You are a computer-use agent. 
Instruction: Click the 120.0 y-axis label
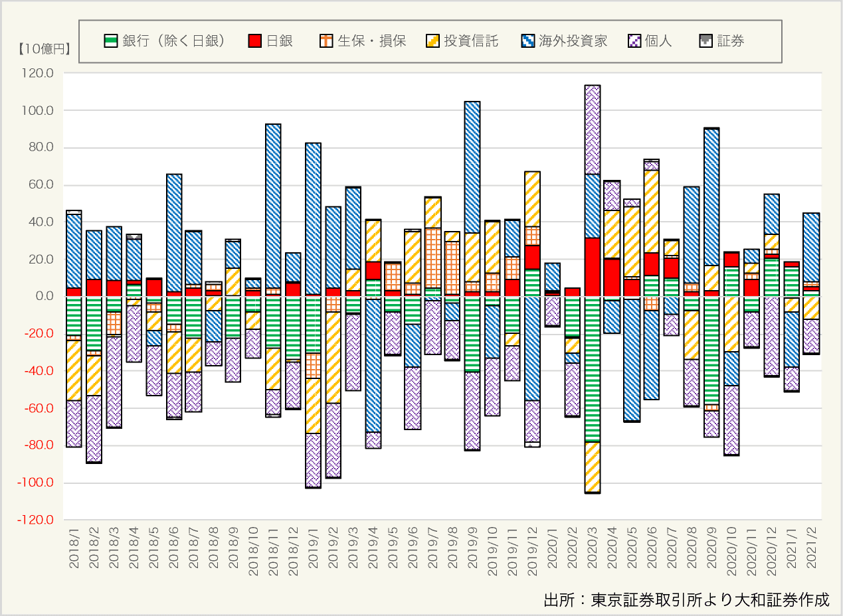[x=40, y=73]
